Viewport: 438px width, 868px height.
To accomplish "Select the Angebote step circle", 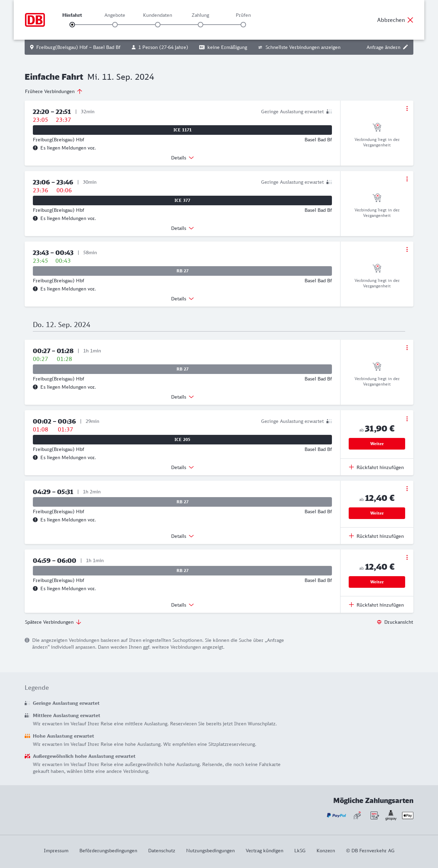I will (115, 25).
